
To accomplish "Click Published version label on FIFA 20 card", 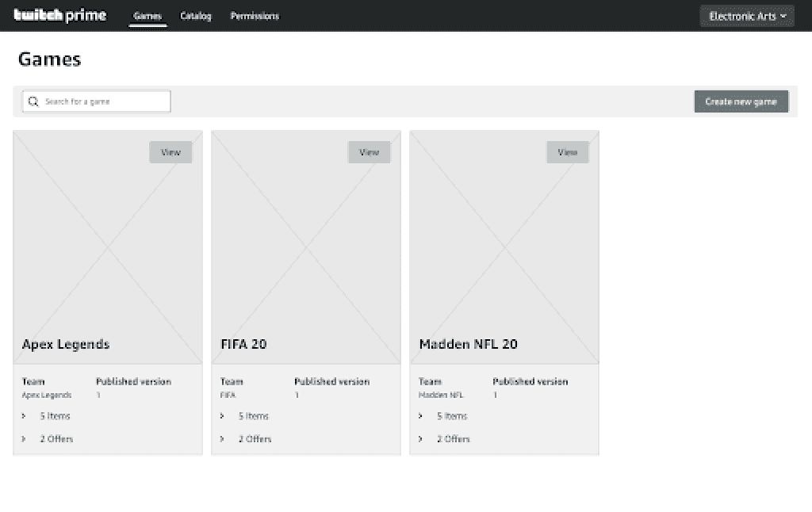I will [332, 381].
